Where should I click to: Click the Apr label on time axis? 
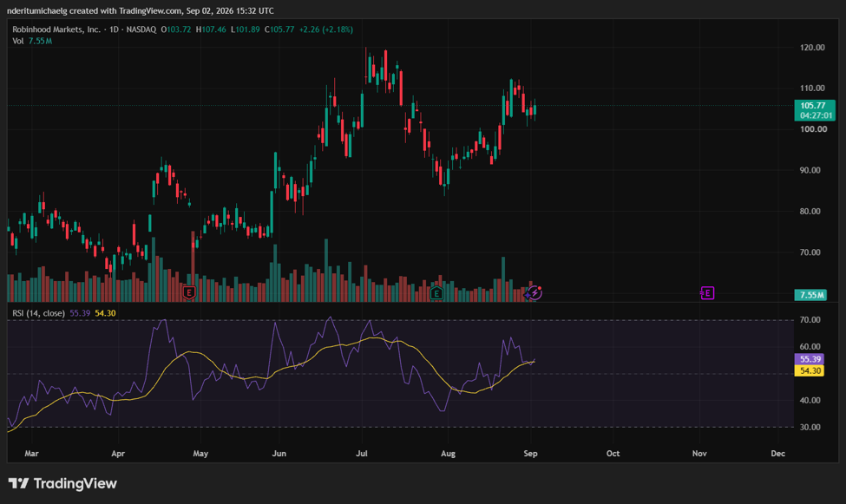point(118,454)
